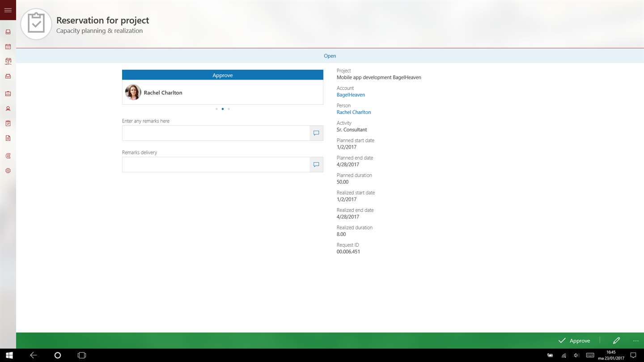
Task: Open the calendar icon in sidebar
Action: 8,46
